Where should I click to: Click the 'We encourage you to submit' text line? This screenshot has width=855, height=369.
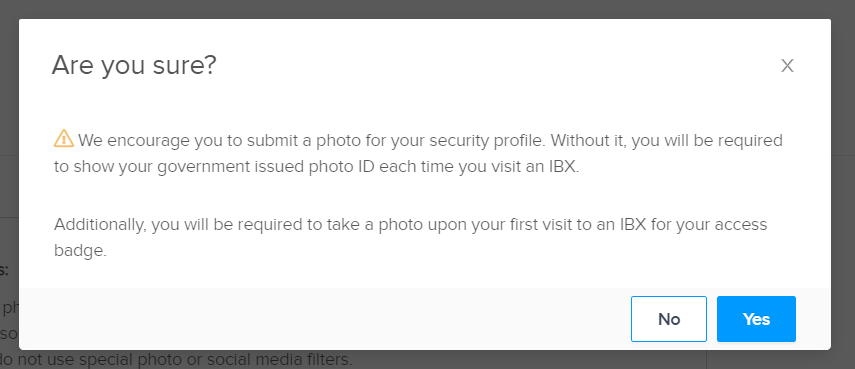[418, 140]
